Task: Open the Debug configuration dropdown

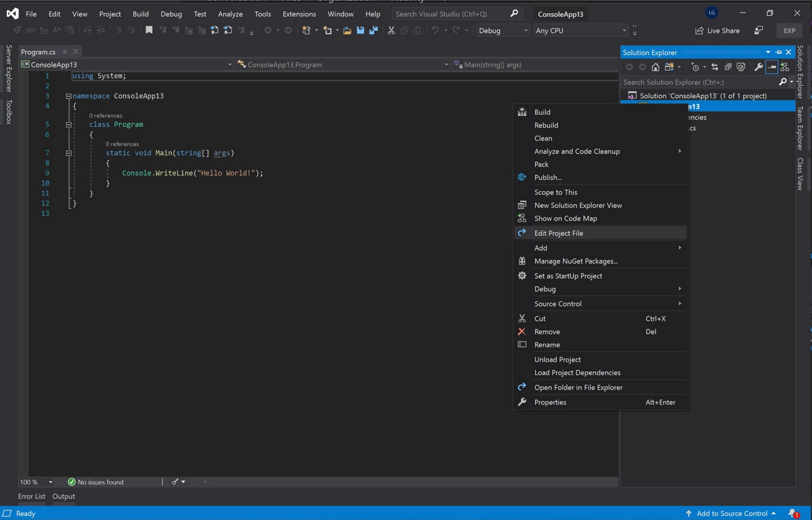Action: tap(502, 30)
